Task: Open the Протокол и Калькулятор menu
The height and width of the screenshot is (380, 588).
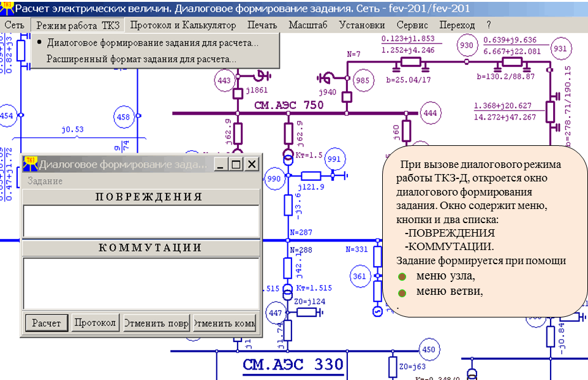Action: (x=183, y=25)
